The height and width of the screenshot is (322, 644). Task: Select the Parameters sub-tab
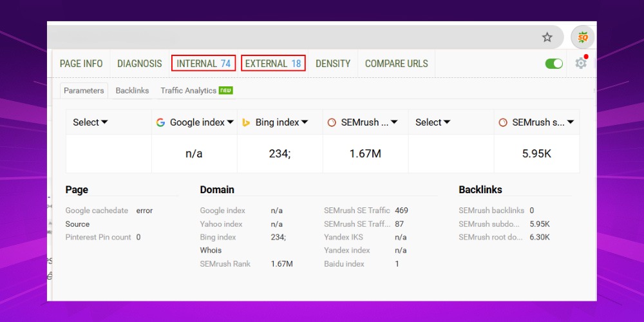[x=84, y=90]
